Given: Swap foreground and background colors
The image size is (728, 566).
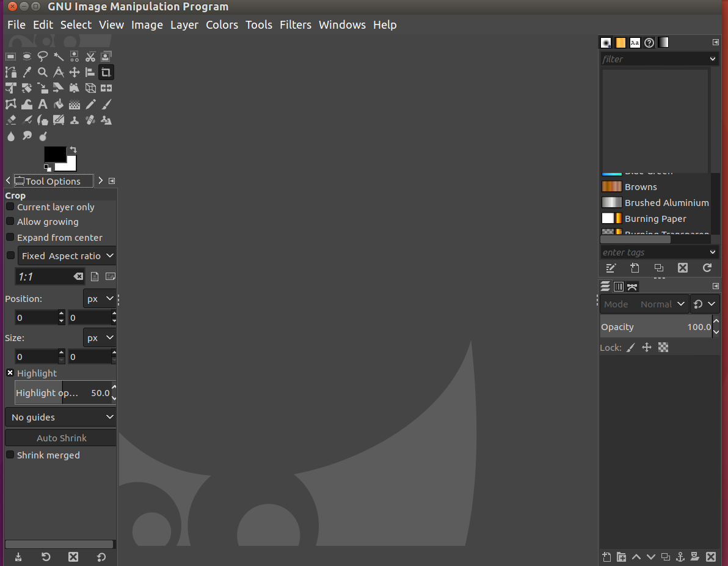Looking at the screenshot, I should point(73,150).
